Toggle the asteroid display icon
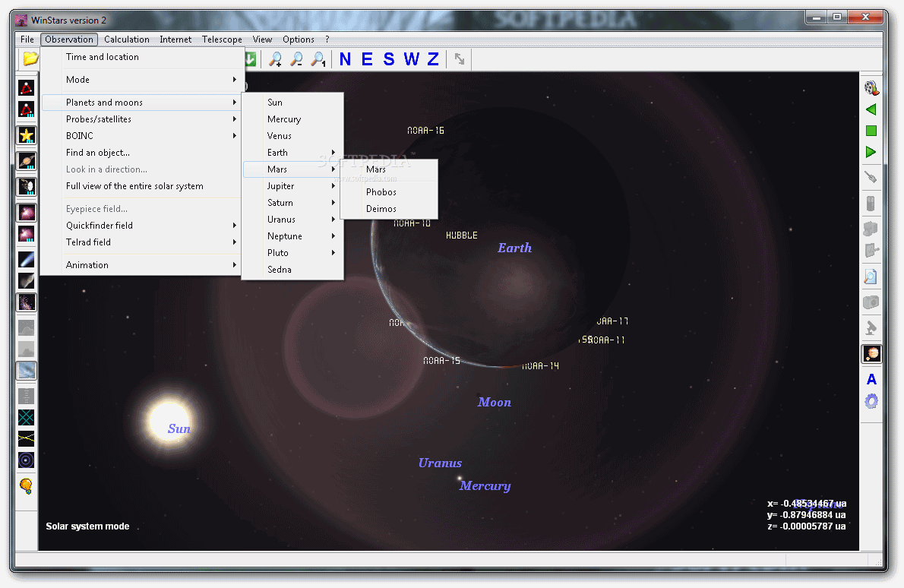Viewport: 904px width, 588px height. [x=27, y=281]
